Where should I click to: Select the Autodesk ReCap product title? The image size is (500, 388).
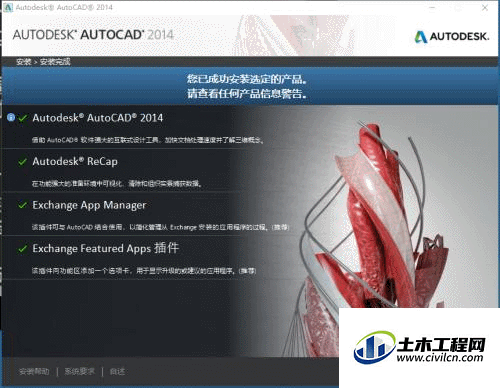[75, 162]
